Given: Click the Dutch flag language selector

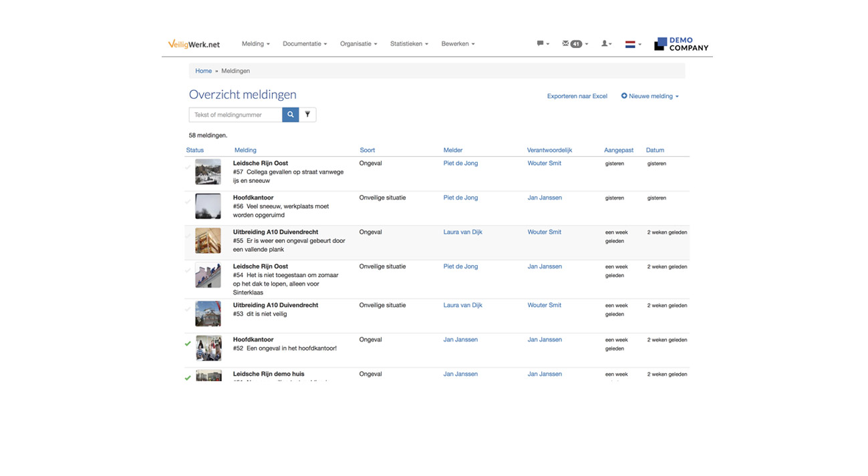Looking at the screenshot, I should coord(632,45).
